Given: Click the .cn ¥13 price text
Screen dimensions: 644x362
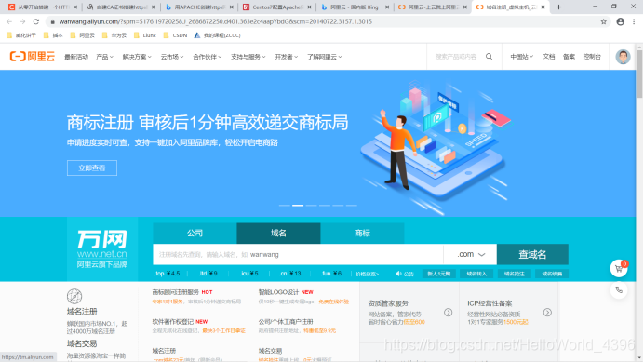Looking at the screenshot, I should click(x=290, y=274).
